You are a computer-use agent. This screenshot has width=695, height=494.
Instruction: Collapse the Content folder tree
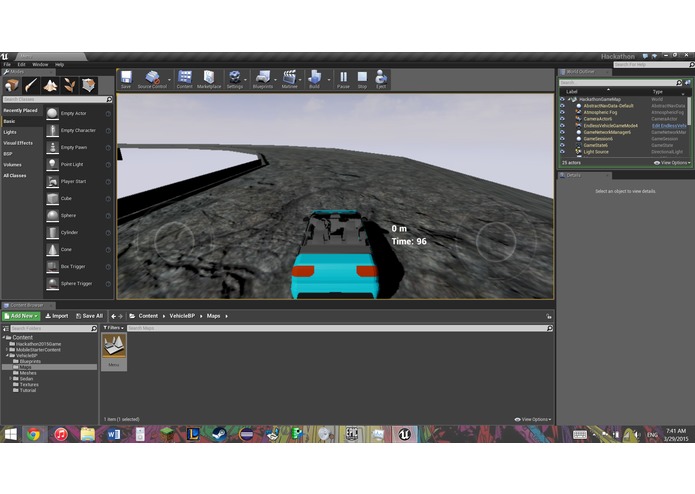pos(4,337)
